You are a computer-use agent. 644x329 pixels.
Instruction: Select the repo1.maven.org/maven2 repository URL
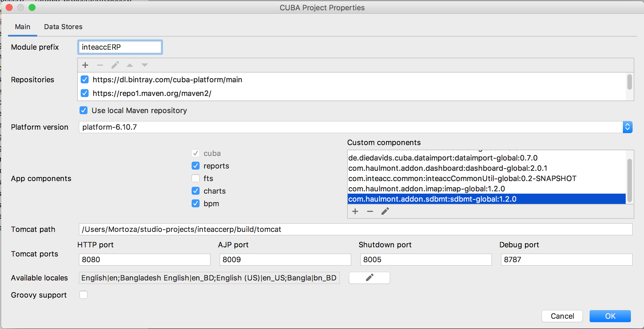tap(152, 93)
